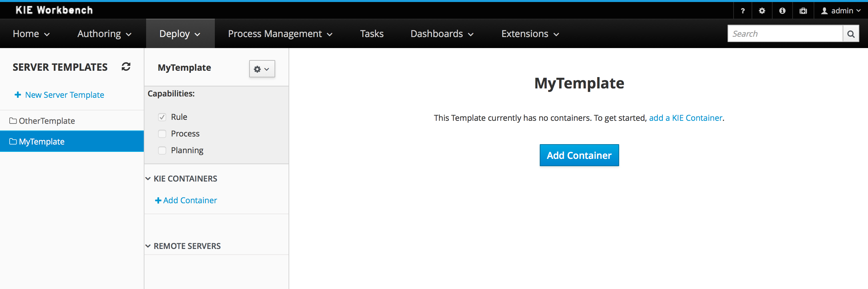The width and height of the screenshot is (868, 289).
Task: Enable the Planning capability checkbox
Action: (x=162, y=151)
